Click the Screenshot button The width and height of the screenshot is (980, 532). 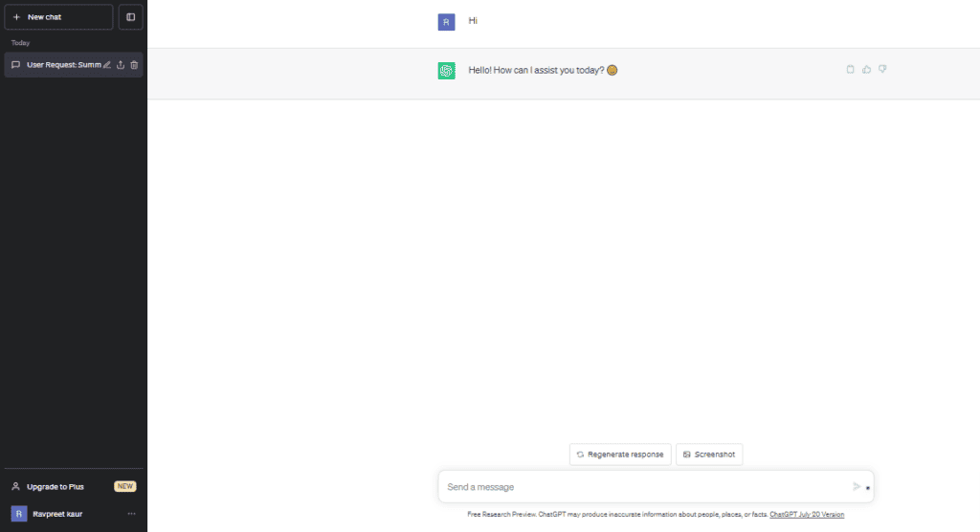click(709, 454)
